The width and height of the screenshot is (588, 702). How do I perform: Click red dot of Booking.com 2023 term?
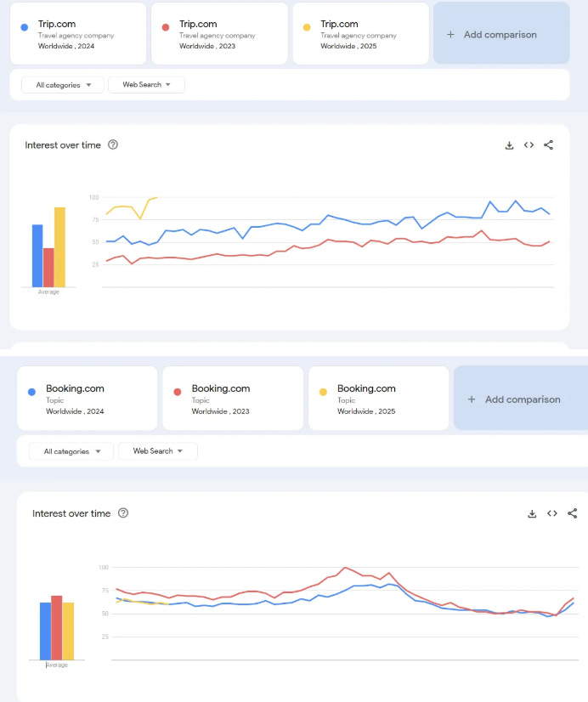(x=178, y=392)
